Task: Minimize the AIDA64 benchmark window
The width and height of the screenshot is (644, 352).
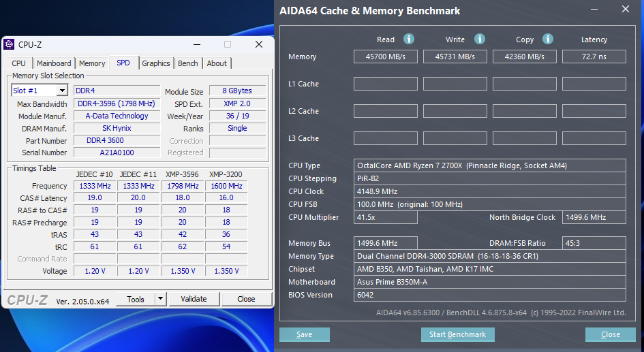Action: (x=594, y=9)
